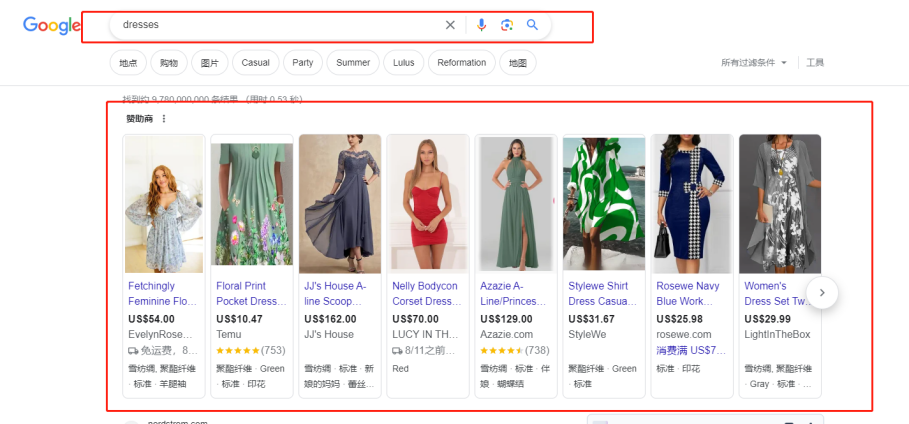The width and height of the screenshot is (909, 424).
Task: Click the StyleWe seller name
Action: pyautogui.click(x=588, y=335)
